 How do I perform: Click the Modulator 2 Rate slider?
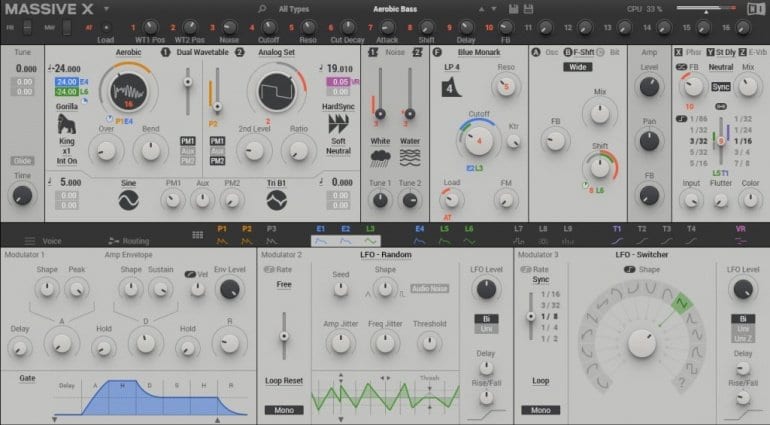(284, 337)
